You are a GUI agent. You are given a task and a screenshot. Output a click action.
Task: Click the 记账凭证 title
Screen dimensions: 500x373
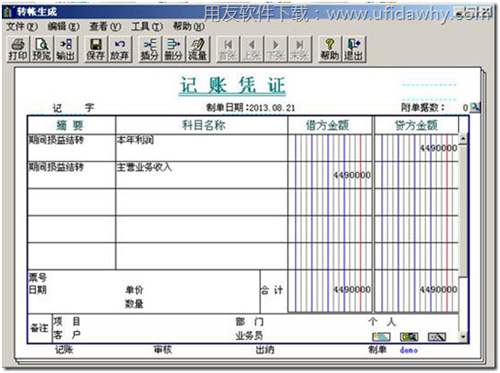click(x=233, y=86)
